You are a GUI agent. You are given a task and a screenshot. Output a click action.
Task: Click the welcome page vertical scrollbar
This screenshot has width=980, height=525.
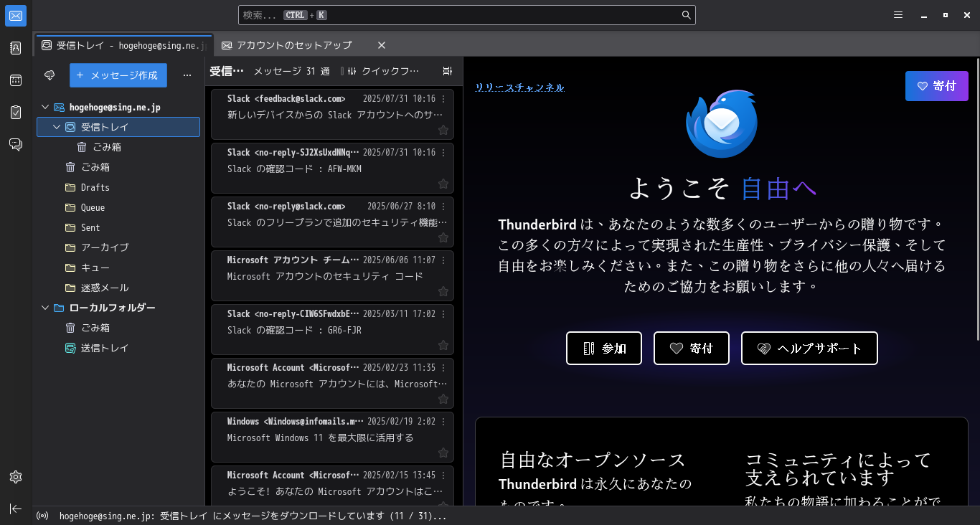coord(976,199)
